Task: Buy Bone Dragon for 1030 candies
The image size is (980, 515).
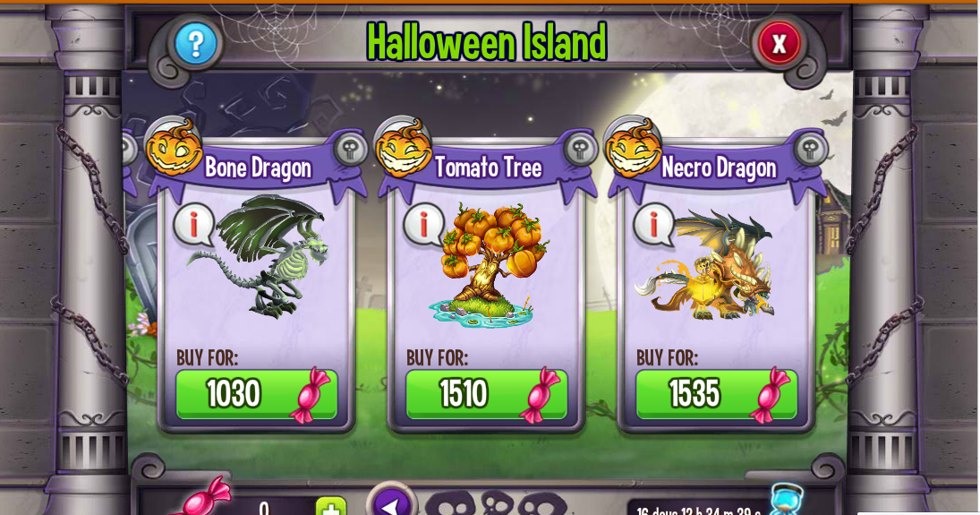Action: click(256, 394)
